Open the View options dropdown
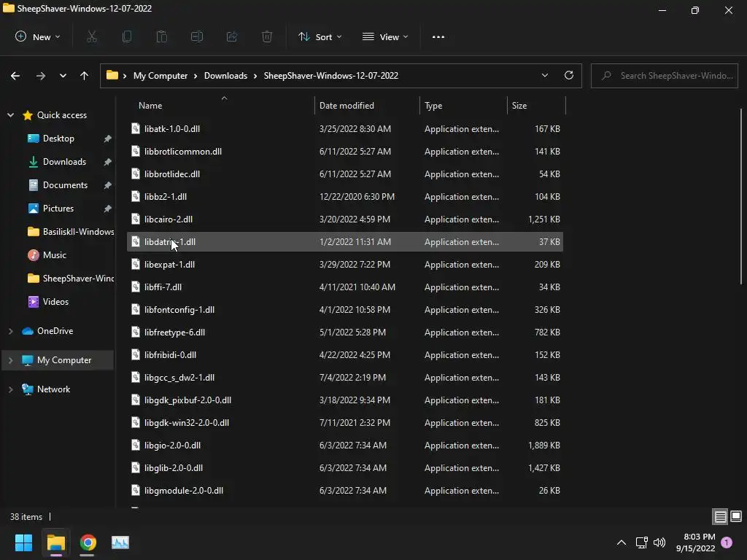The width and height of the screenshot is (747, 560). tap(385, 36)
